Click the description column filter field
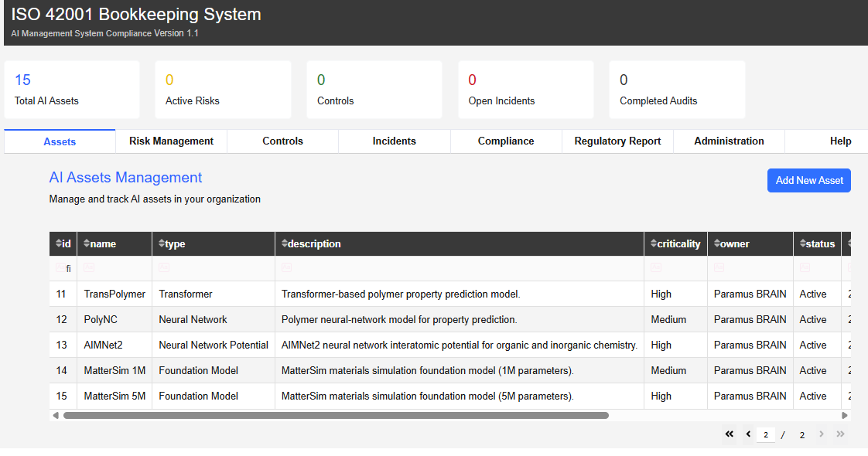Viewport: 868px width, 456px height. (460, 268)
